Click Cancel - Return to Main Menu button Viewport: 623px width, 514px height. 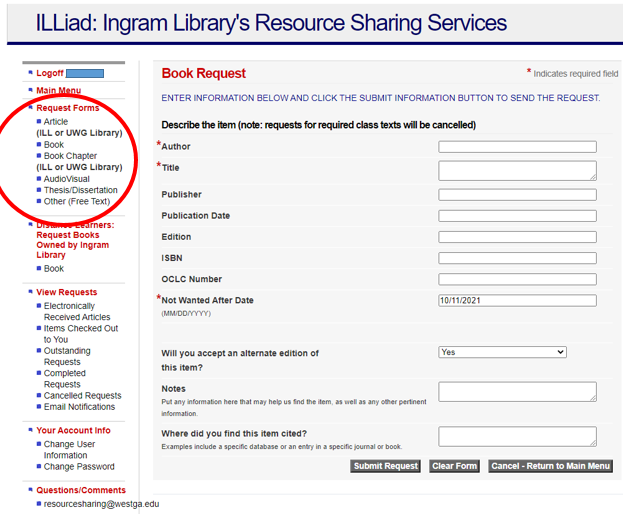coord(550,466)
